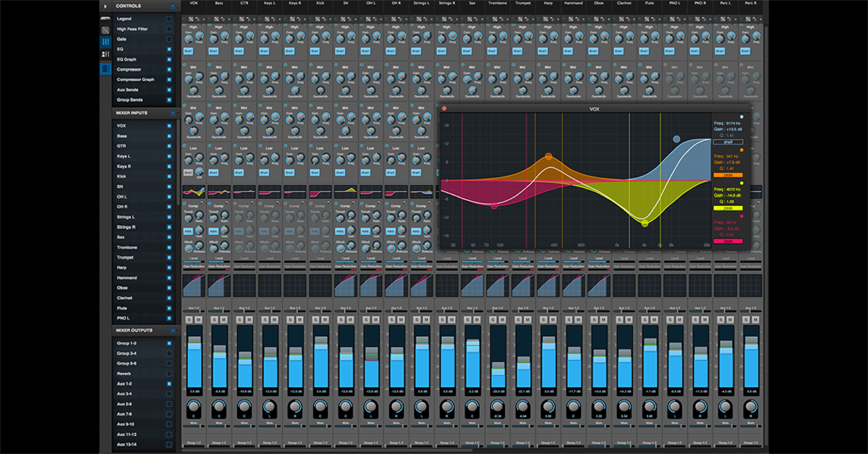Select the fader view icon in left sidebar
Viewport: 868px width, 454px height.
pos(105,41)
